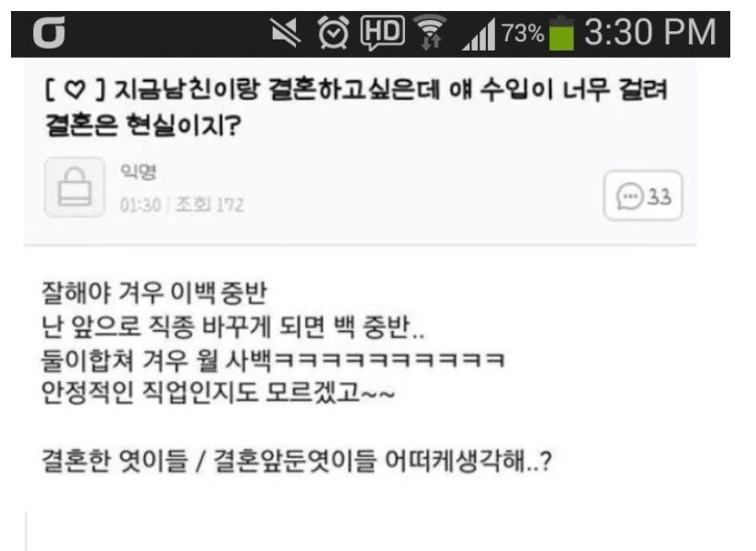Tap the 73% battery percentage
Screen dimensions: 756x551
(523, 33)
